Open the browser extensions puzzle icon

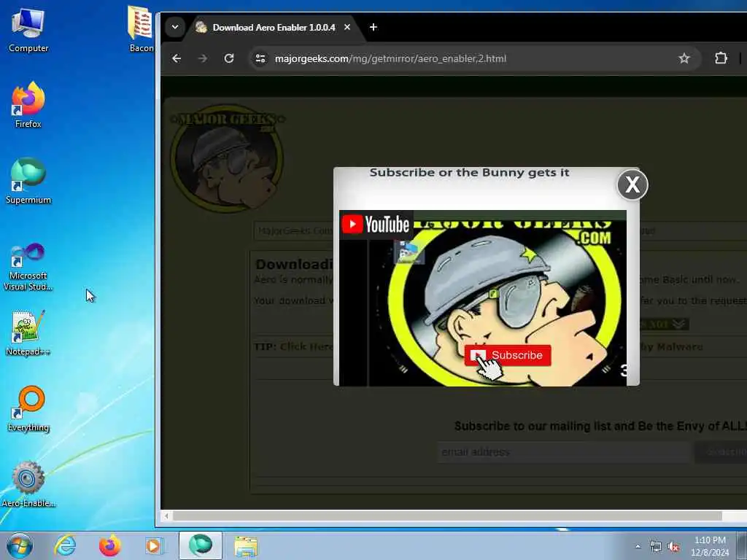point(721,58)
